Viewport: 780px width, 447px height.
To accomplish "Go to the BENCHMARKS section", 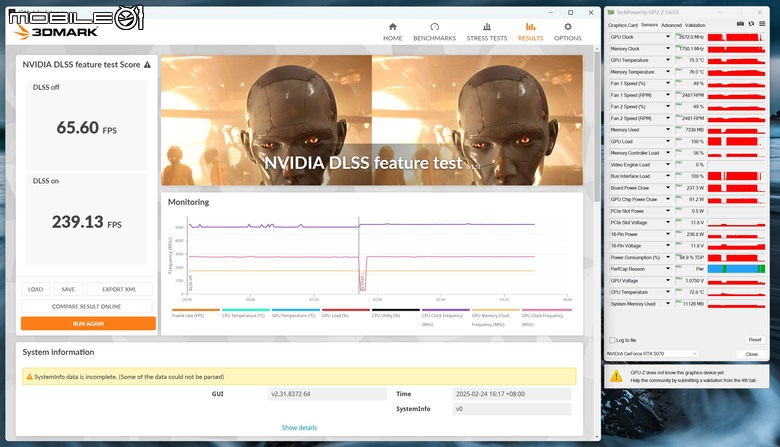I will coord(434,32).
